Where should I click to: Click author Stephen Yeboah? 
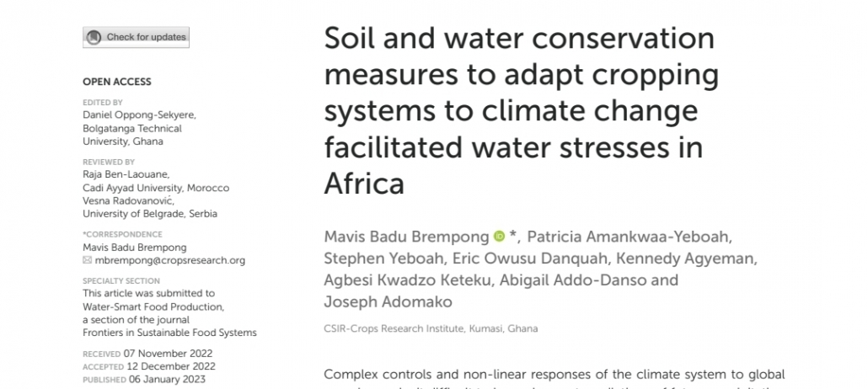(x=383, y=258)
